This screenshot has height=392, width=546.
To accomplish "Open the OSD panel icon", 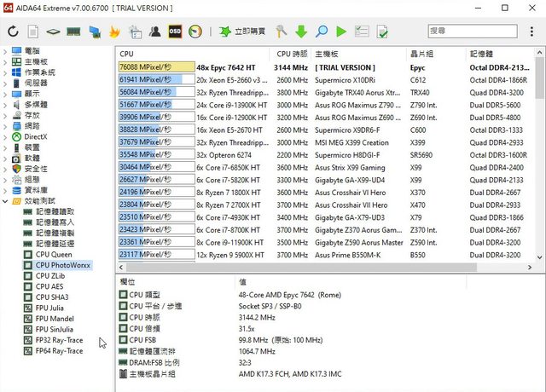I will tap(175, 32).
